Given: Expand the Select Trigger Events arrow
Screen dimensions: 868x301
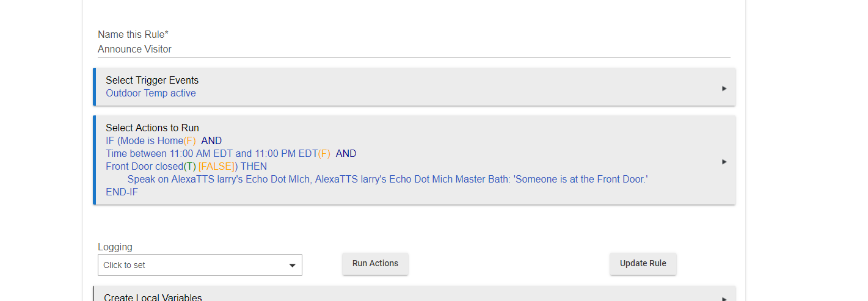Looking at the screenshot, I should 724,88.
